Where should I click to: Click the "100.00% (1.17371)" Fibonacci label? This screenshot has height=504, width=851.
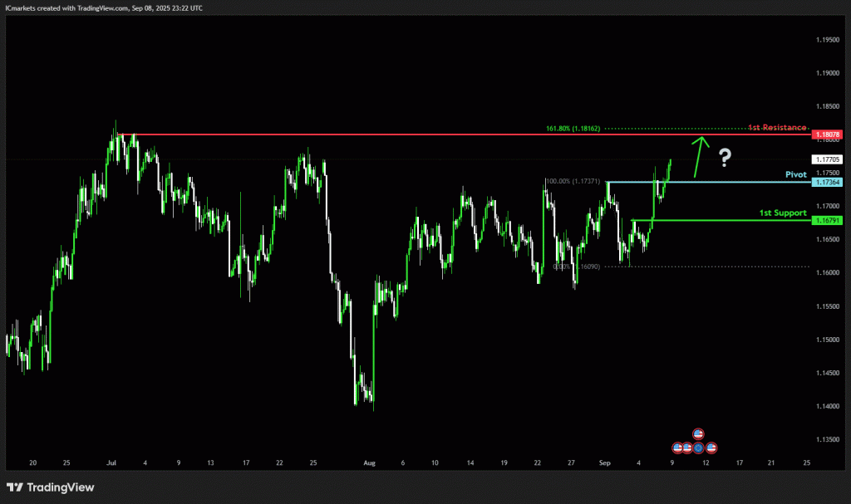pos(573,181)
